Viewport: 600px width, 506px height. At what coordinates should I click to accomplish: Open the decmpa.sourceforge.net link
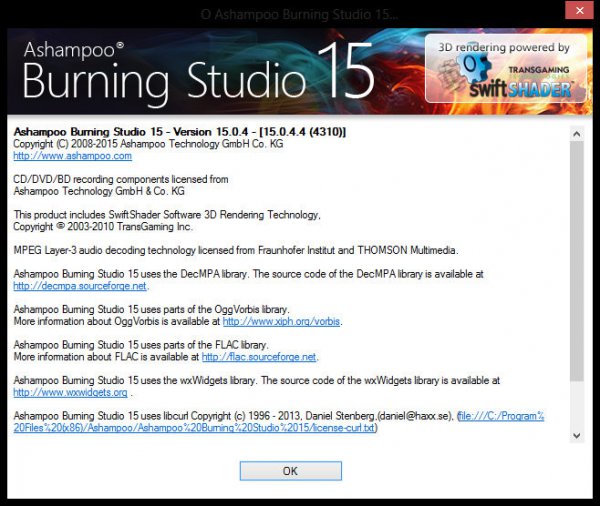pos(80,286)
